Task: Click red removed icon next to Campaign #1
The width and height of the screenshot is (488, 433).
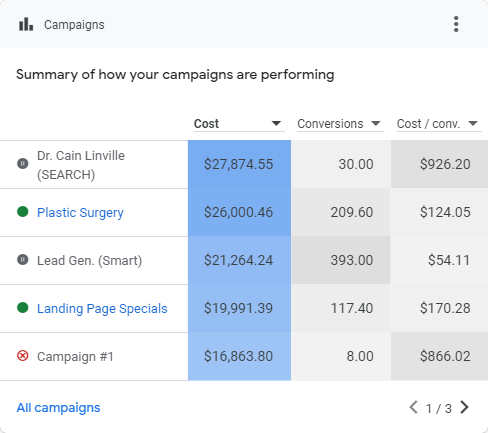Action: 23,356
